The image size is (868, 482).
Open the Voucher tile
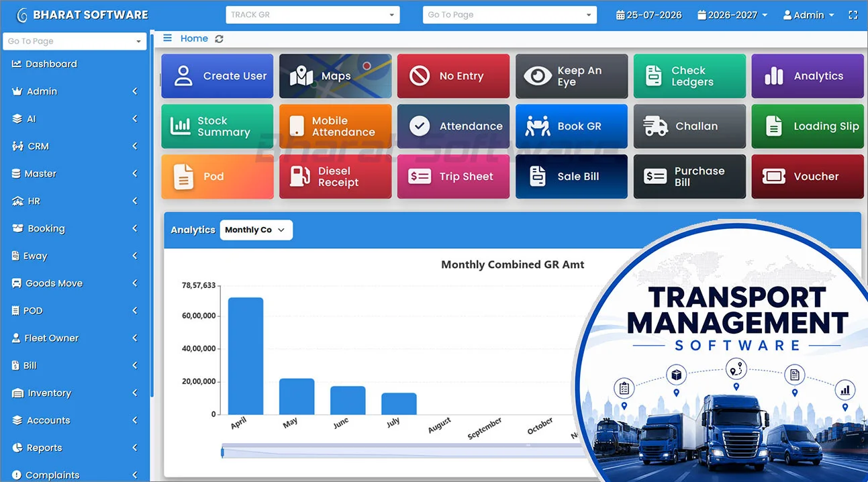[x=808, y=177]
